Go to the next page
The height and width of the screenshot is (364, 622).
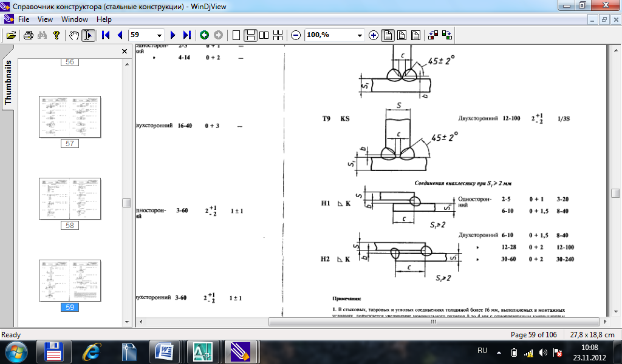pos(173,35)
